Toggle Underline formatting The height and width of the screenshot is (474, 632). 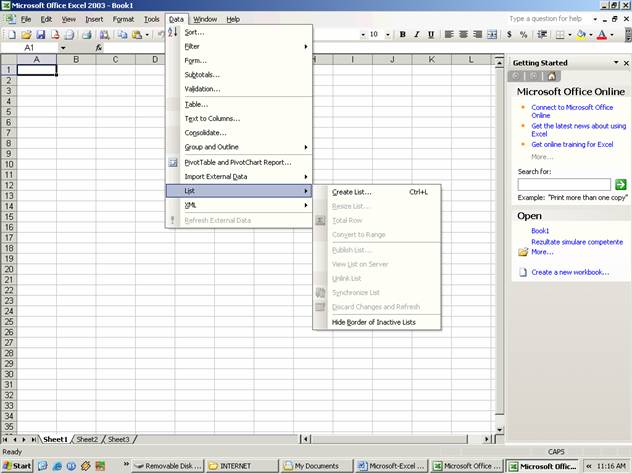pos(431,35)
